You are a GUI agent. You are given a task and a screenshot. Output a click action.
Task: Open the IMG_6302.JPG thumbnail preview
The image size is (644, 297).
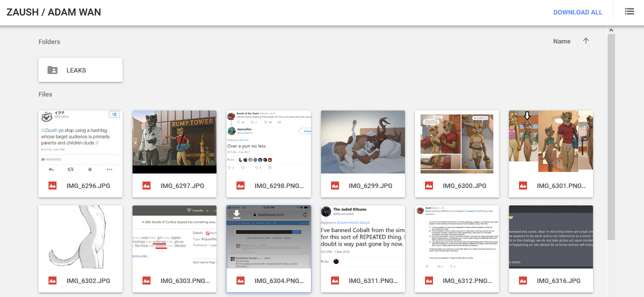(x=80, y=237)
